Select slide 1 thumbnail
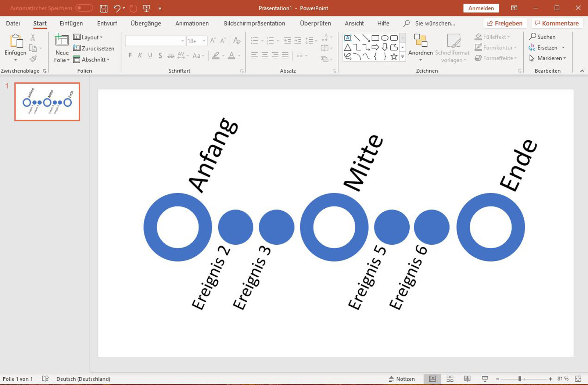This screenshot has width=588, height=385. (47, 102)
